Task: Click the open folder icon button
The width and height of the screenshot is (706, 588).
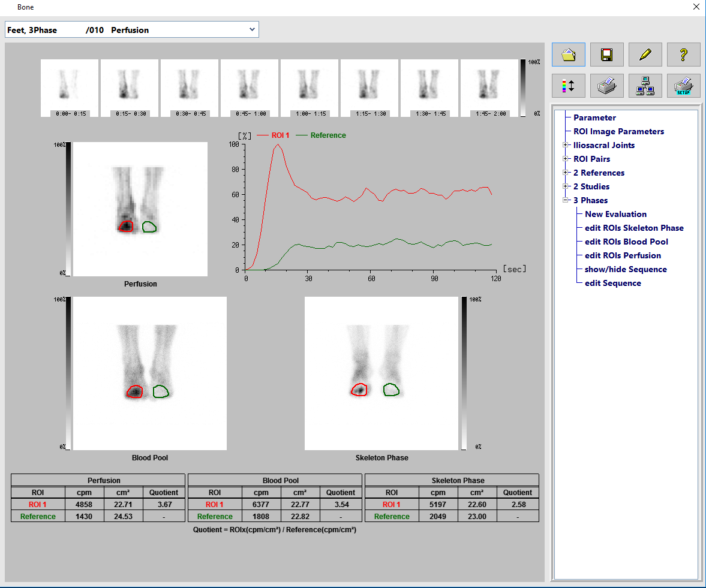Action: pyautogui.click(x=568, y=55)
